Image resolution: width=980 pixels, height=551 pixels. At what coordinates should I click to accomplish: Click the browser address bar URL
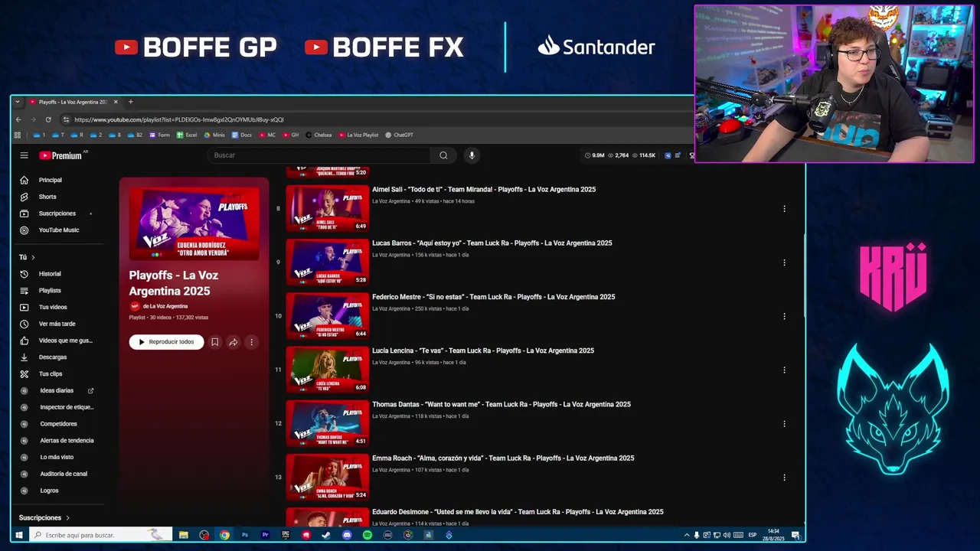click(179, 119)
